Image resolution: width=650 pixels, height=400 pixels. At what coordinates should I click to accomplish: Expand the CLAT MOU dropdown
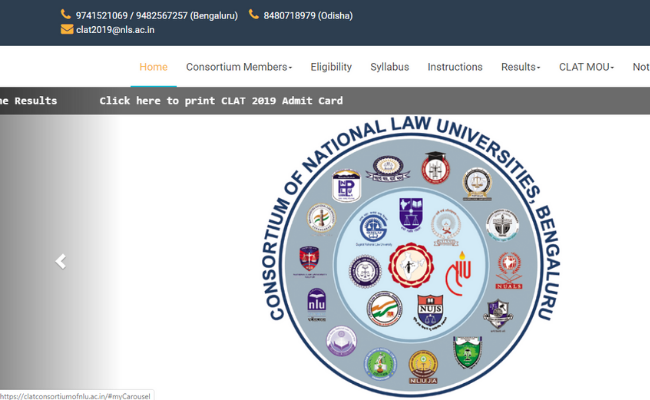click(586, 67)
